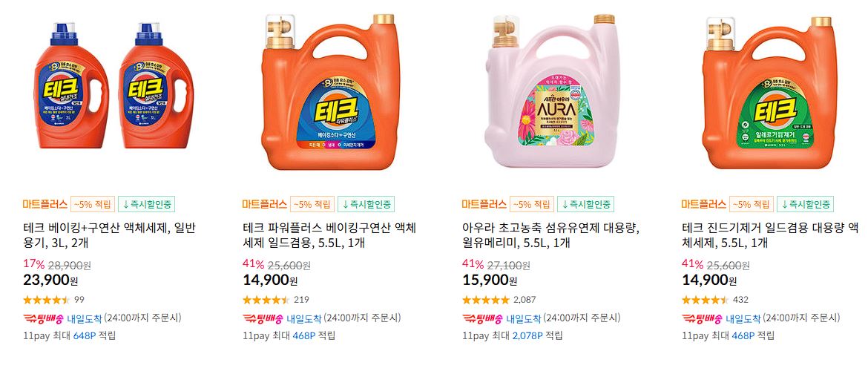The width and height of the screenshot is (868, 374).
Task: Click ~5% 적립 badge under first product
Action: [x=93, y=204]
